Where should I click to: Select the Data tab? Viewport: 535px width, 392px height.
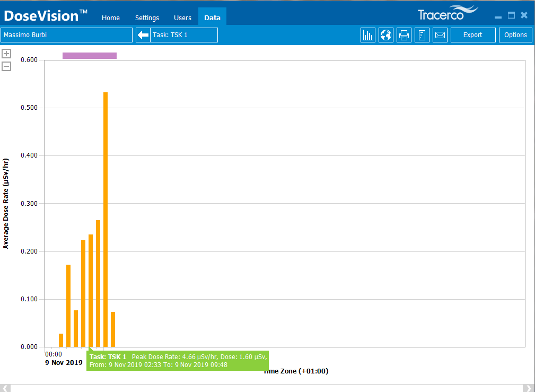point(212,18)
